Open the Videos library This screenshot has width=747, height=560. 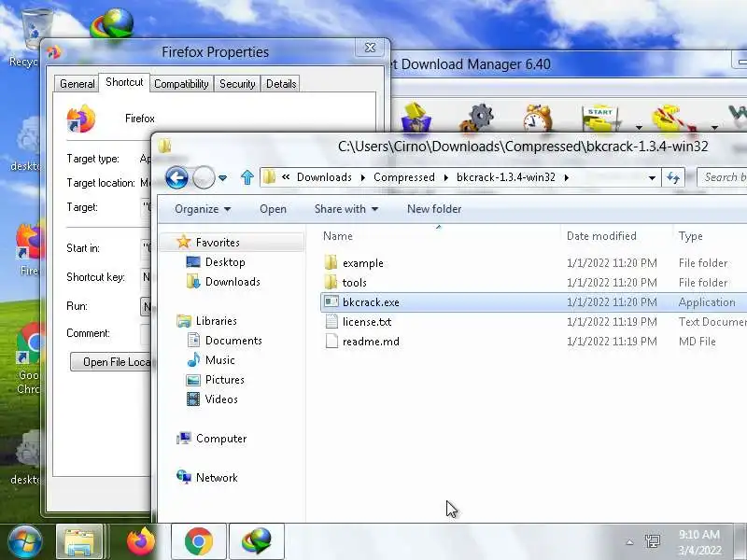(212, 399)
